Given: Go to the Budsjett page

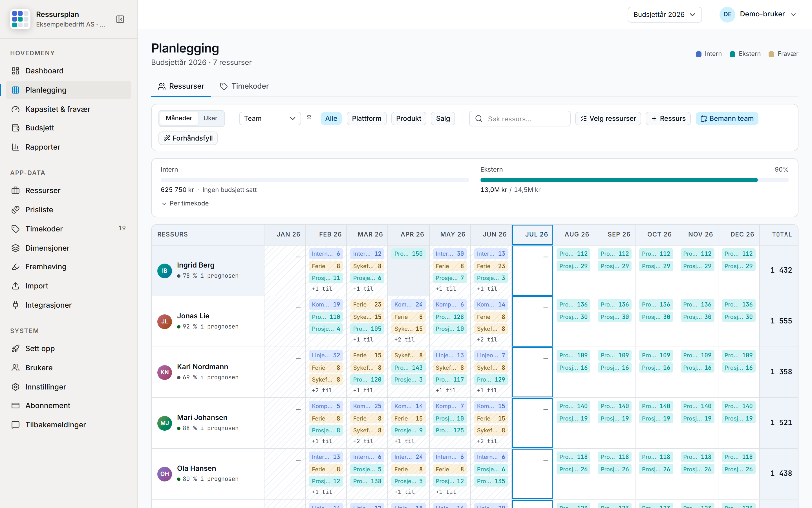Looking at the screenshot, I should coord(69,128).
